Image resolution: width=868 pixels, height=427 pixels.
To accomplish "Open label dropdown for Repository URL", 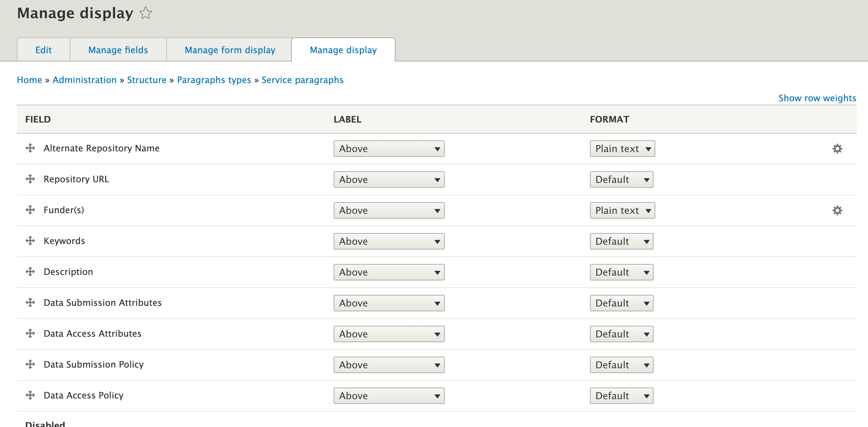I will pos(389,180).
